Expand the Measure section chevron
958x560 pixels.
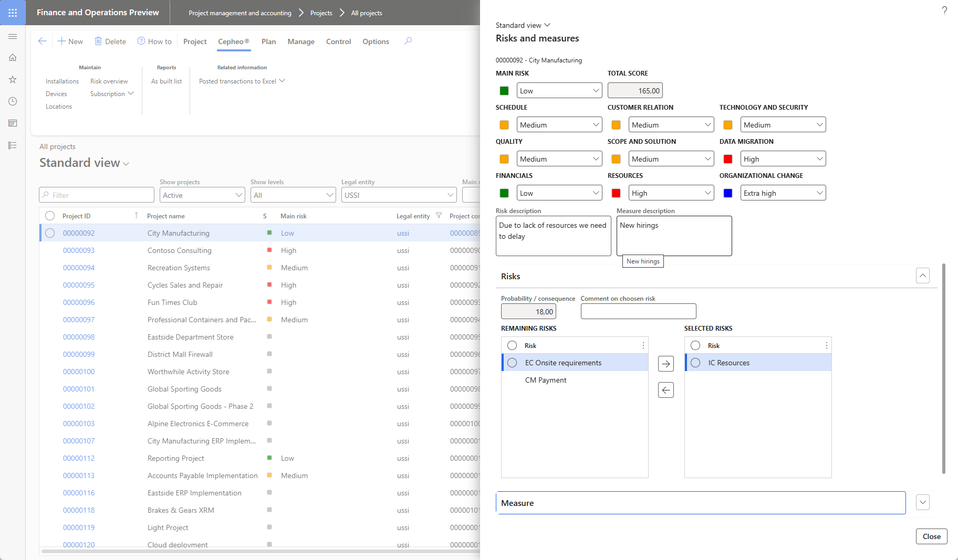pyautogui.click(x=923, y=502)
